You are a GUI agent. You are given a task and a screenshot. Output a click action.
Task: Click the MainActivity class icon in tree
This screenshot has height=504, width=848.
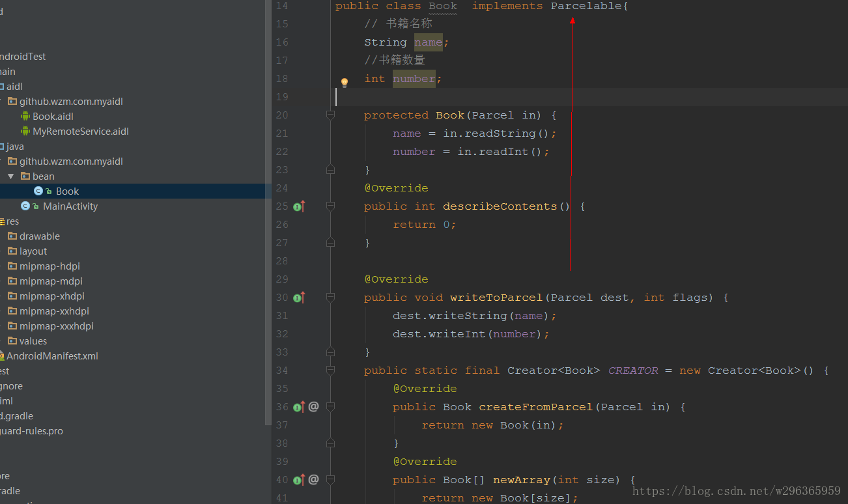pos(25,206)
